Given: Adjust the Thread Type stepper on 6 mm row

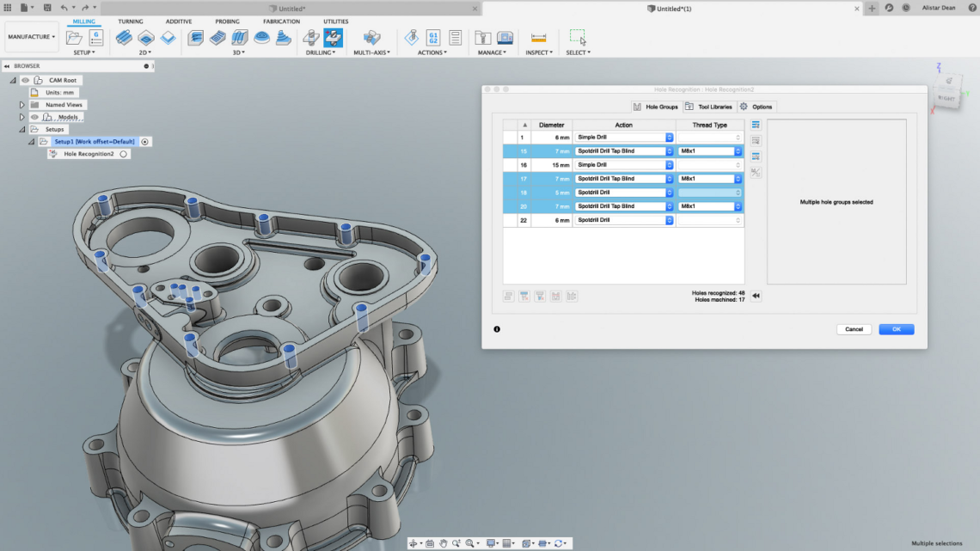Looking at the screenshot, I should (737, 136).
